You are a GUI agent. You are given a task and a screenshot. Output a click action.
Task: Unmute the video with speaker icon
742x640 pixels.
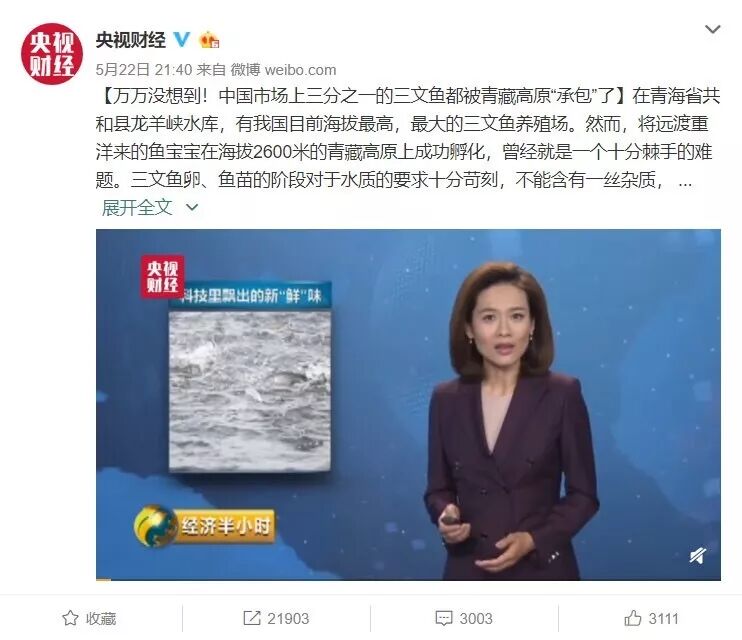click(698, 555)
